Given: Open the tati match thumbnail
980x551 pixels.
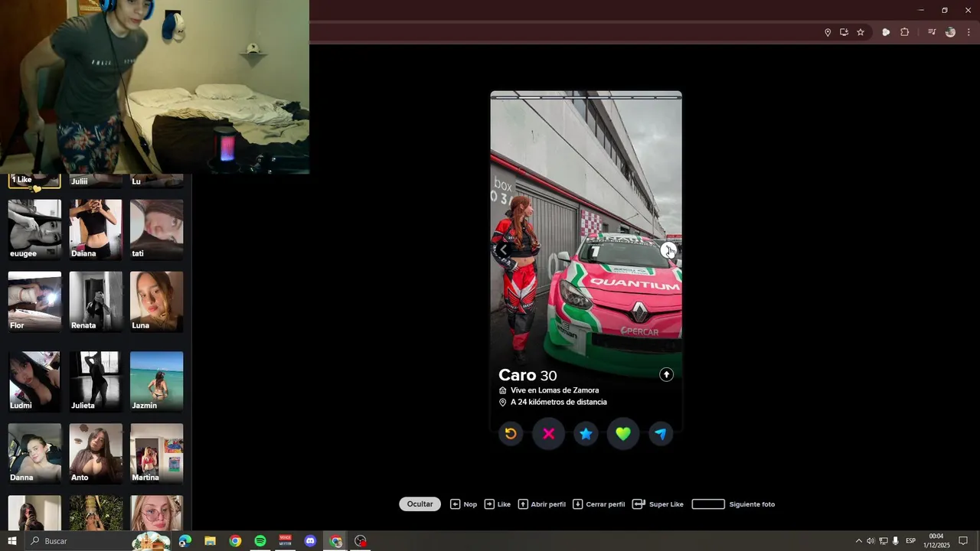Looking at the screenshot, I should (157, 230).
